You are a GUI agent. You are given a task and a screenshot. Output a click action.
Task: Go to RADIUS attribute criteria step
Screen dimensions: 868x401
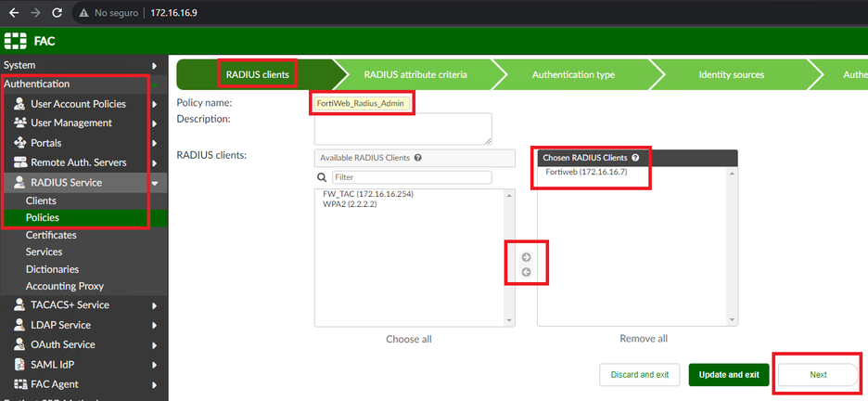pos(415,75)
